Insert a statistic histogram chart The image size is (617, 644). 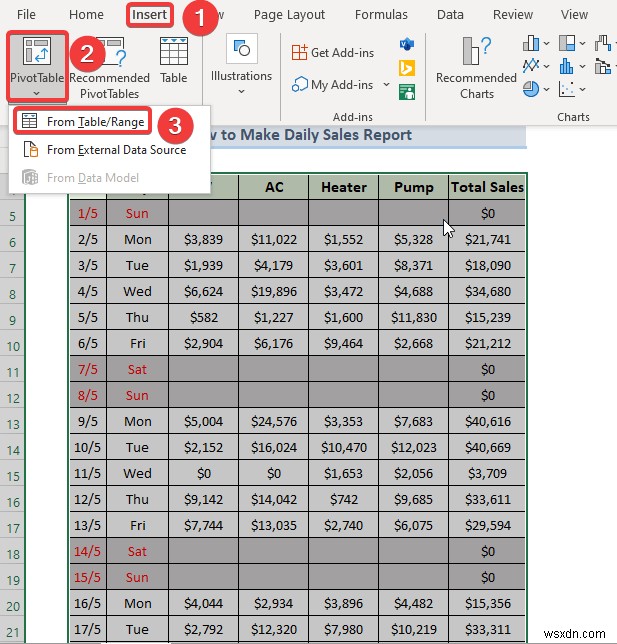(567, 65)
